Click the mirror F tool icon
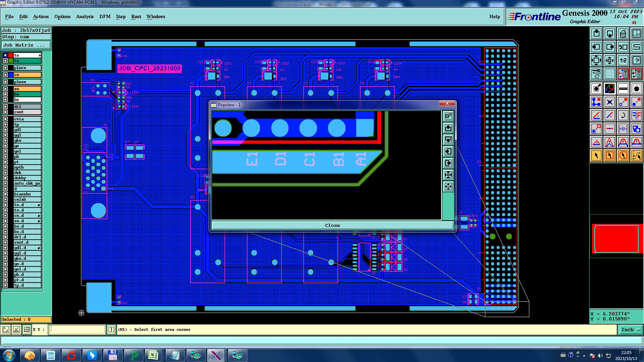The image size is (644, 362). coord(636,115)
